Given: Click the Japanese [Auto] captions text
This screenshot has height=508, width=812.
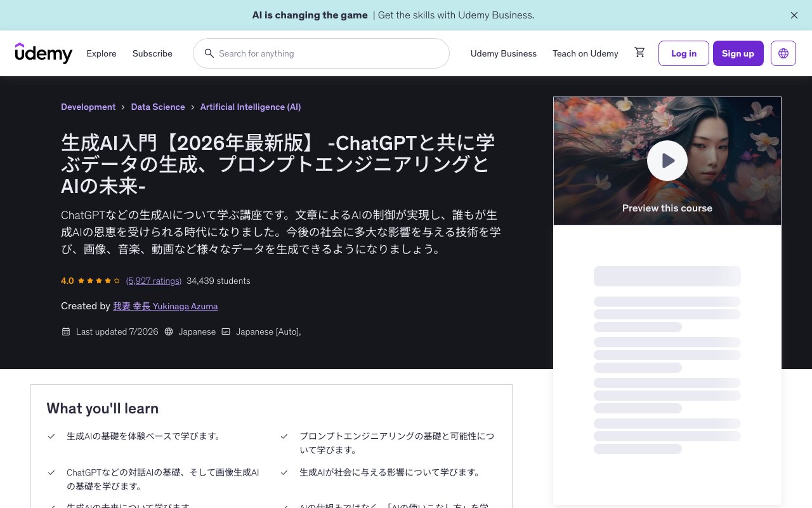Looking at the screenshot, I should pyautogui.click(x=268, y=331).
